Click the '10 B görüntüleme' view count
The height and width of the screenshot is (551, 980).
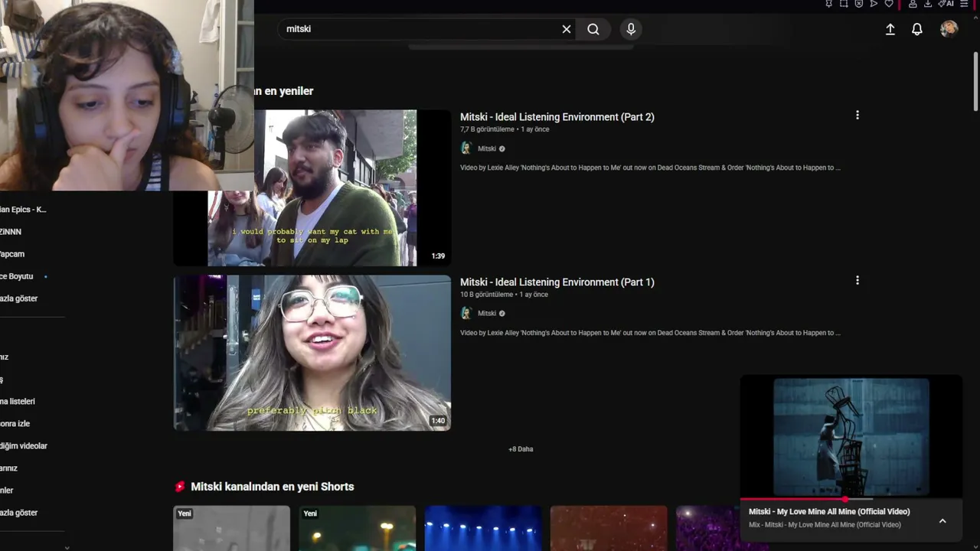487,295
